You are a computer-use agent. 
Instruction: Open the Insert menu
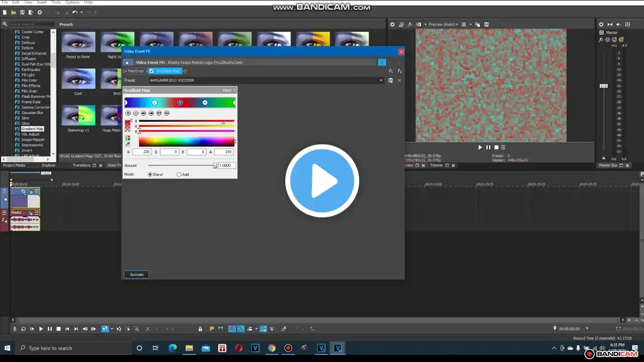click(x=42, y=3)
